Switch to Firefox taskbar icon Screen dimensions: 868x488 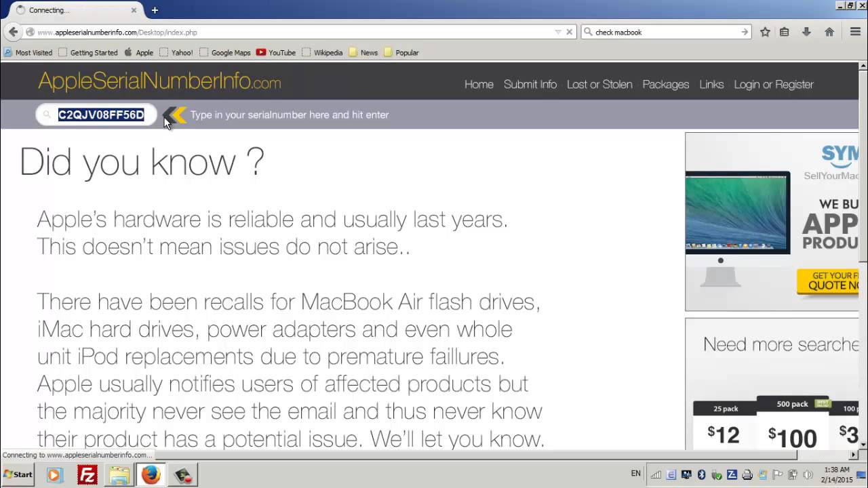click(151, 474)
